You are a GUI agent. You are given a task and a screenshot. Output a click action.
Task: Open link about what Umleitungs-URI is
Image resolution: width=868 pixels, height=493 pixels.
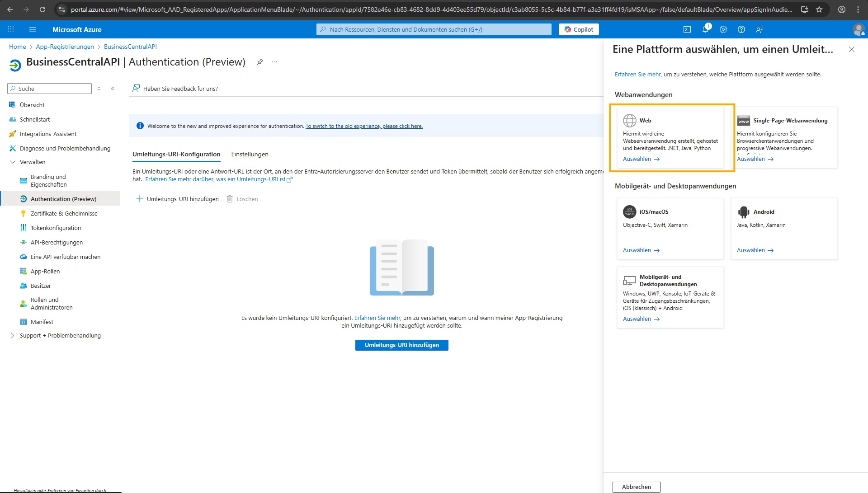219,179
